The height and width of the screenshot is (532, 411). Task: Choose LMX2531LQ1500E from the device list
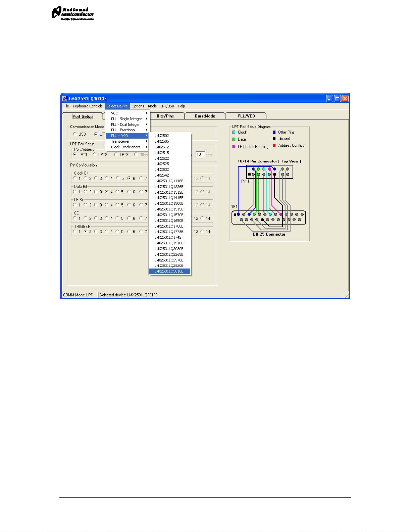pyautogui.click(x=170, y=203)
